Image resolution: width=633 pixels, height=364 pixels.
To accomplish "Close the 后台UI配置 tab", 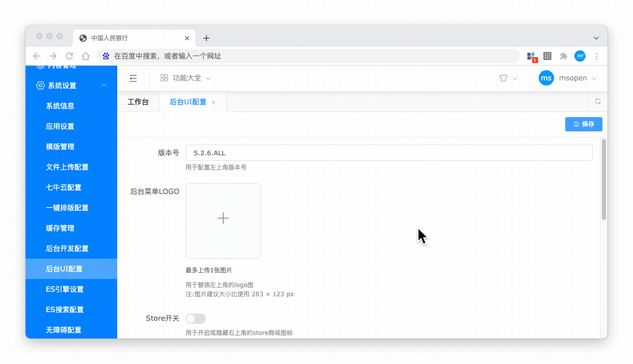I will click(214, 102).
